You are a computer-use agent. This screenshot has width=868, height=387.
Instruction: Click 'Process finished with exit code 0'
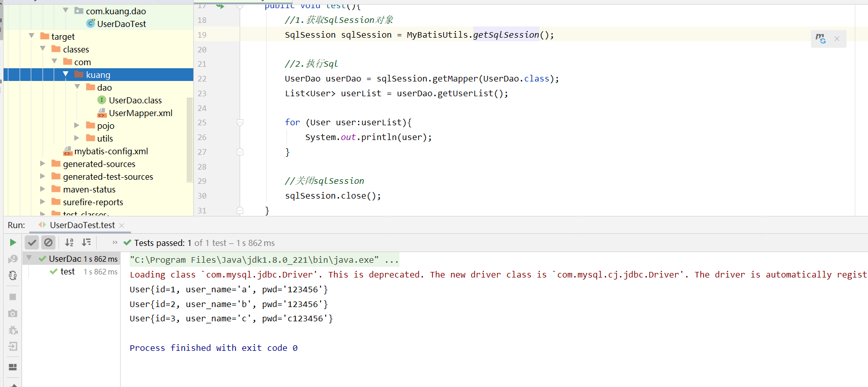tap(214, 348)
